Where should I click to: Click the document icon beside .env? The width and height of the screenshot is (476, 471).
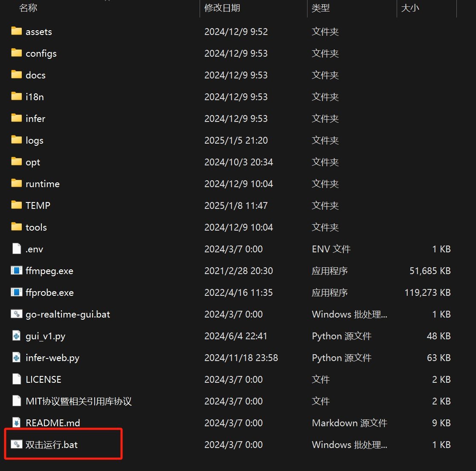16,249
